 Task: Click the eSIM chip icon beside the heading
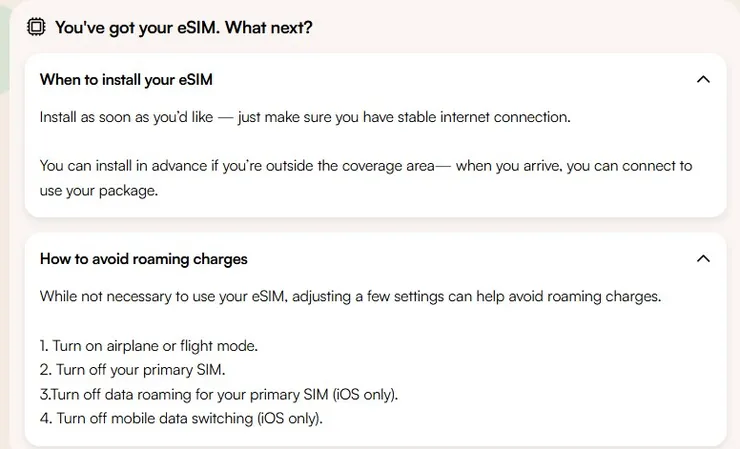36,27
